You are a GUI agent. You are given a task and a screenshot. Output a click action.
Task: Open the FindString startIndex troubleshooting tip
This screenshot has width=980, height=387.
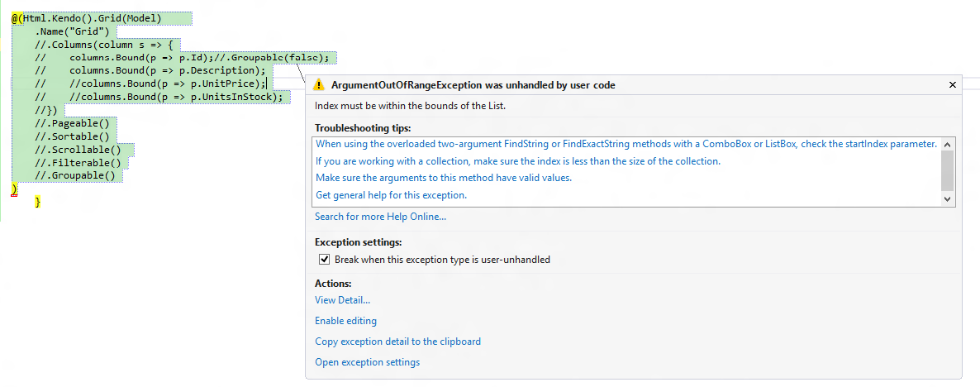tap(626, 144)
